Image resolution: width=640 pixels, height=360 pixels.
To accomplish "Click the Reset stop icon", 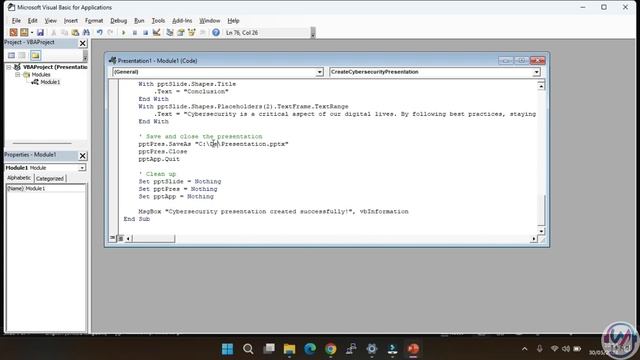I will (x=145, y=32).
